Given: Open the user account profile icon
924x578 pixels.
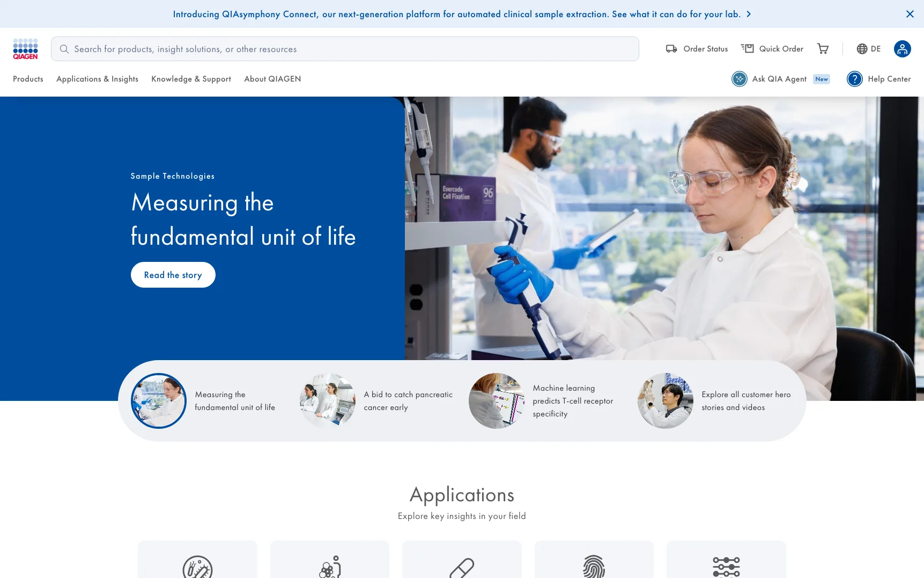Looking at the screenshot, I should [902, 49].
